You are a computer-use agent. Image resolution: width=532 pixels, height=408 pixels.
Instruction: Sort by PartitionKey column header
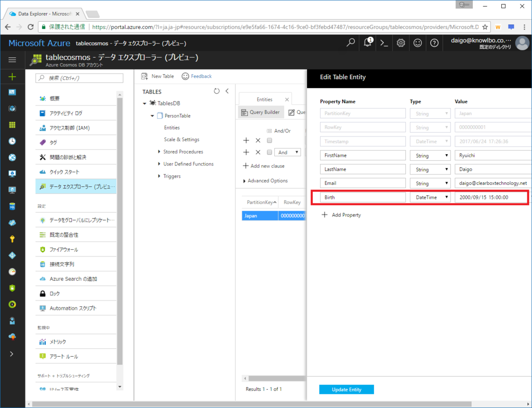point(260,202)
